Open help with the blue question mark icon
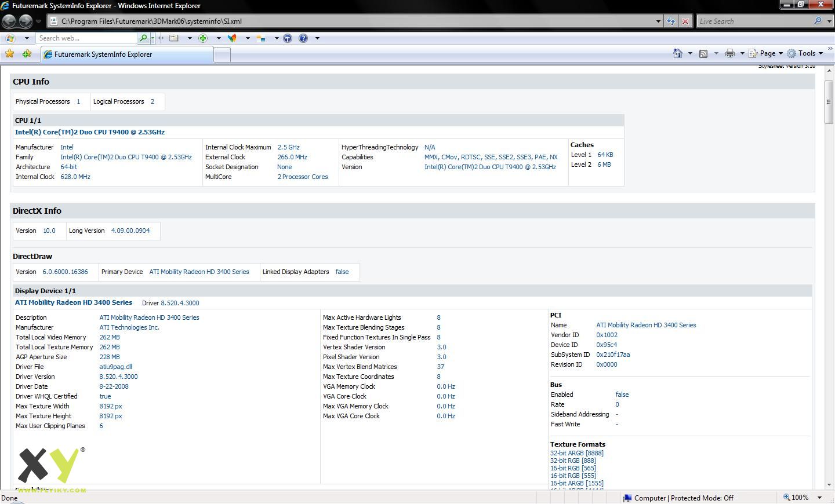This screenshot has width=835, height=504. coord(303,38)
